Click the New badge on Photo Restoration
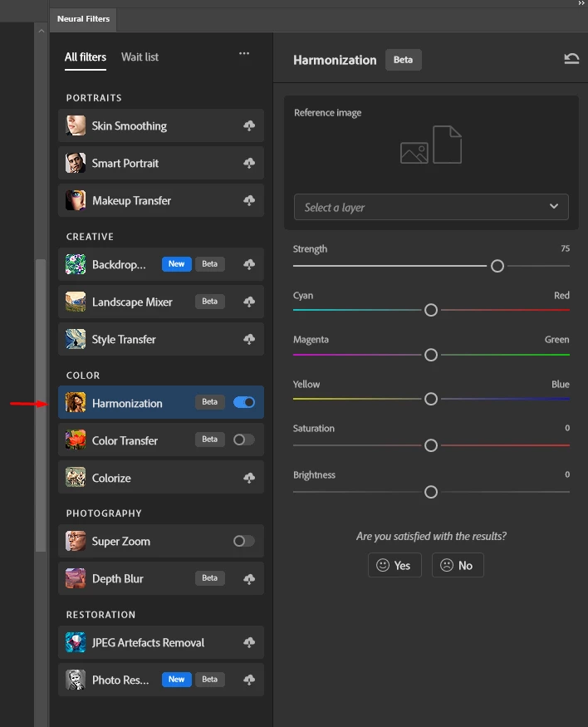This screenshot has width=588, height=727. pos(177,680)
